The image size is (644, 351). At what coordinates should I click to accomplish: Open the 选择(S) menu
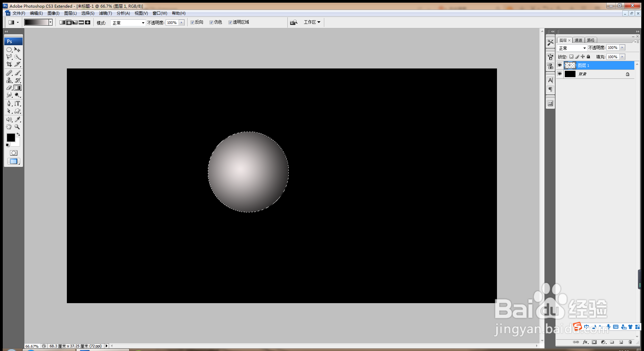(88, 13)
